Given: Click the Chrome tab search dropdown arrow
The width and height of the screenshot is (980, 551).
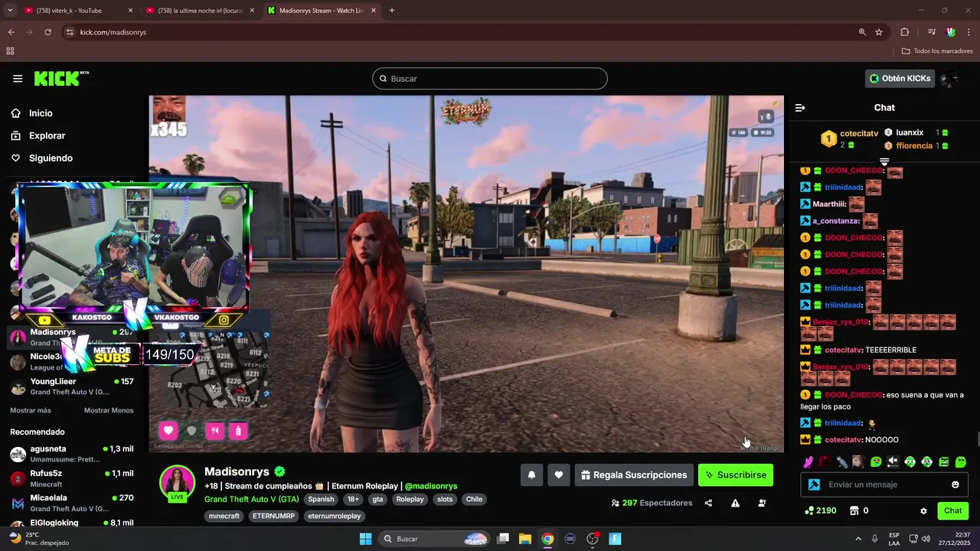Looking at the screenshot, I should coord(9,11).
